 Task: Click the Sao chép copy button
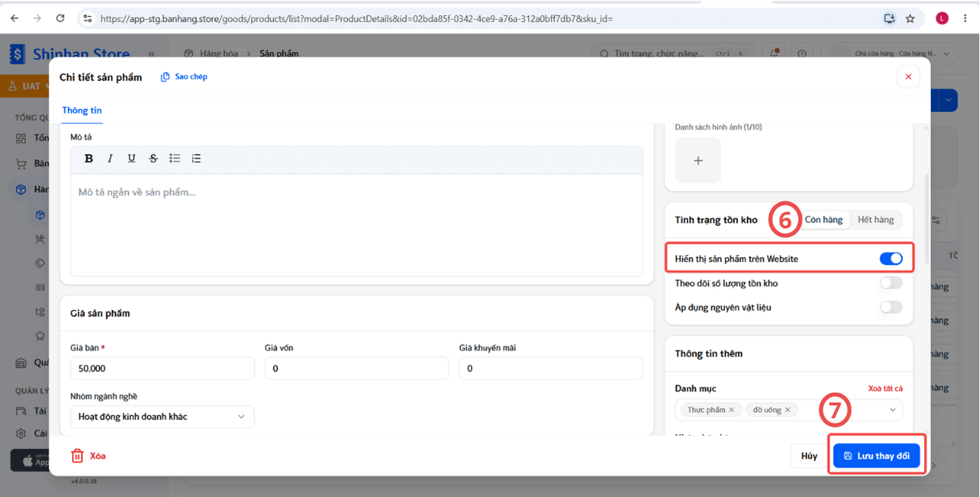[184, 77]
